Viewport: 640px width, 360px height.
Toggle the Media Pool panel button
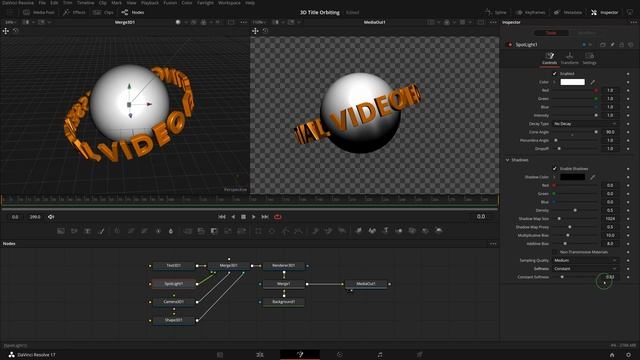click(x=39, y=12)
